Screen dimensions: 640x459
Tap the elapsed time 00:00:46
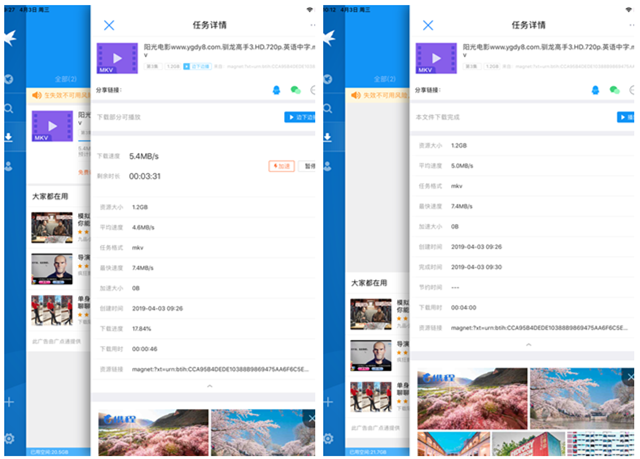(144, 349)
